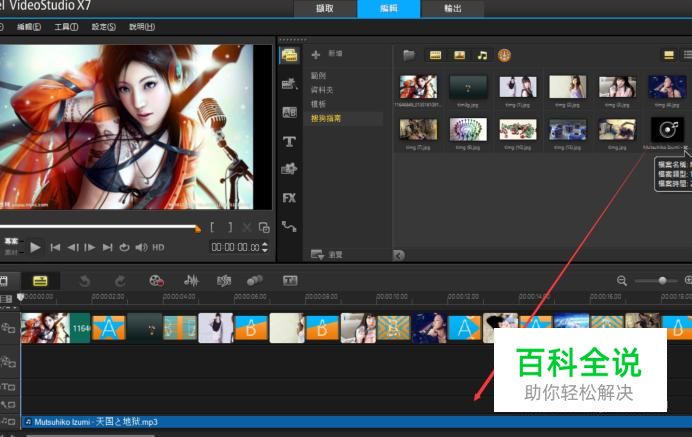Image resolution: width=692 pixels, height=437 pixels.
Task: Enlarge the preview window icon
Action: (x=264, y=227)
